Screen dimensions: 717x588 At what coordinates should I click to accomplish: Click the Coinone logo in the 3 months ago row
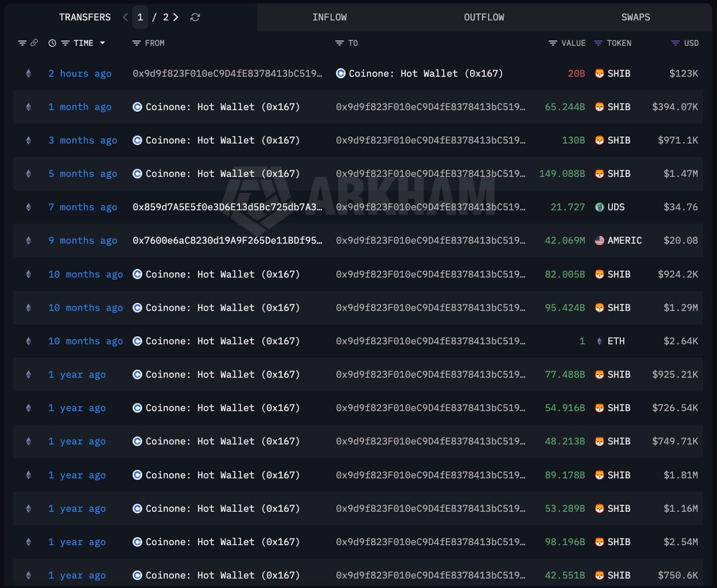(137, 141)
